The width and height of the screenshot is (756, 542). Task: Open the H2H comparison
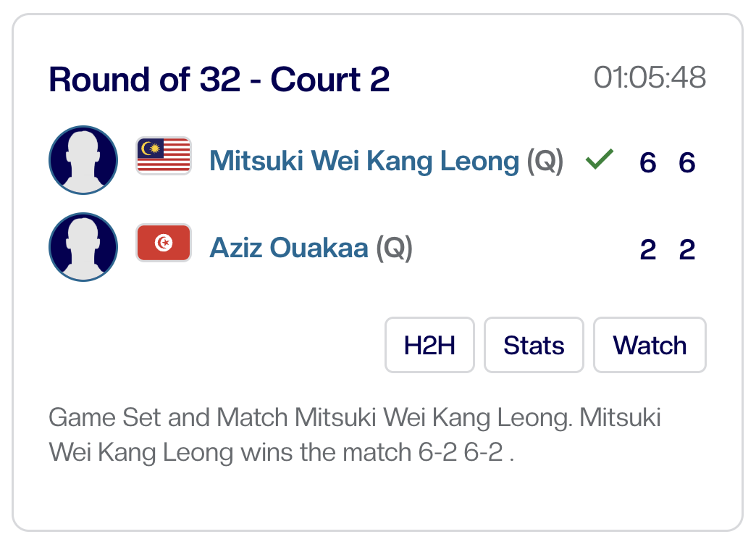pos(429,346)
